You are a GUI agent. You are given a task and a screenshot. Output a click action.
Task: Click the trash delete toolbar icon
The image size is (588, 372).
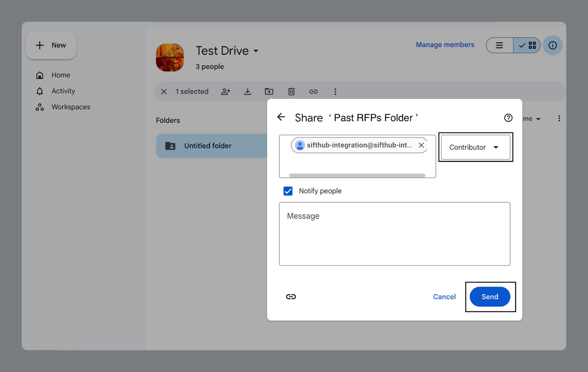point(291,92)
